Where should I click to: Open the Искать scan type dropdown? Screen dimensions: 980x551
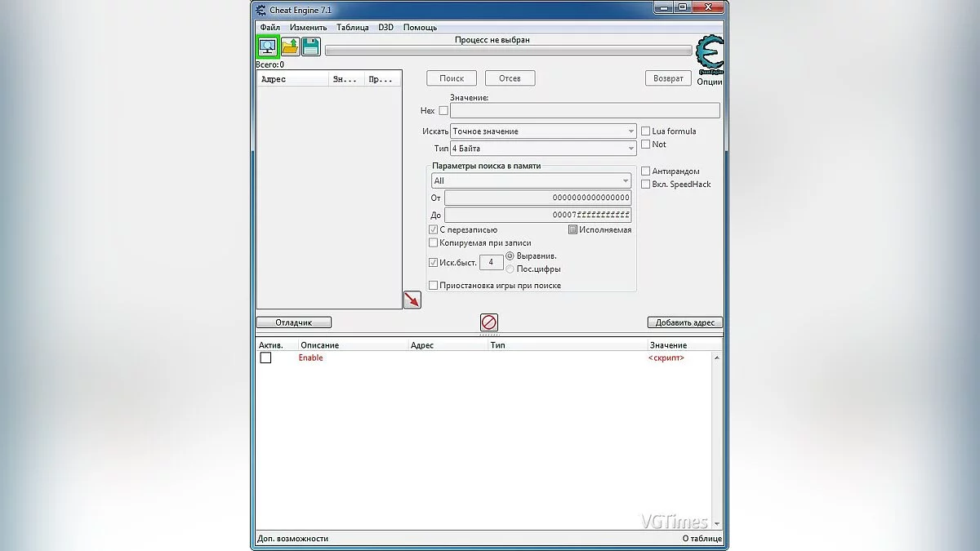click(543, 131)
